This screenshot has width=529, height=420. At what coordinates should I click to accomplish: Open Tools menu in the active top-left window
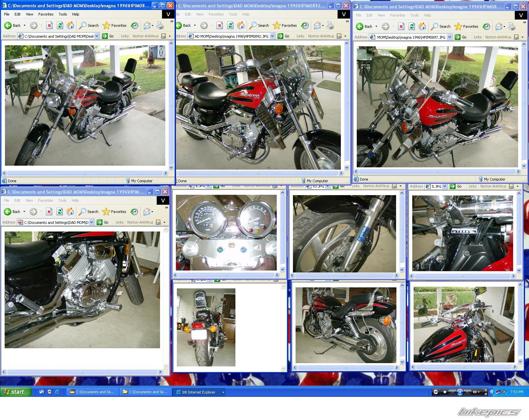pyautogui.click(x=63, y=14)
